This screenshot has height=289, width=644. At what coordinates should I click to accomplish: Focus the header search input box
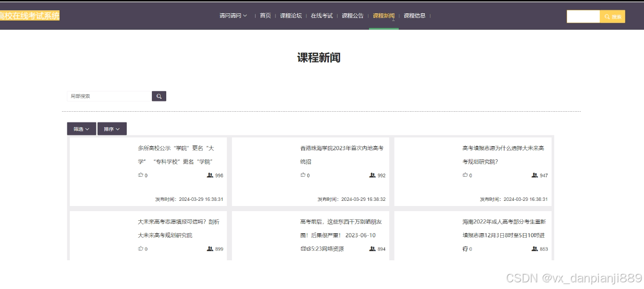pos(583,17)
